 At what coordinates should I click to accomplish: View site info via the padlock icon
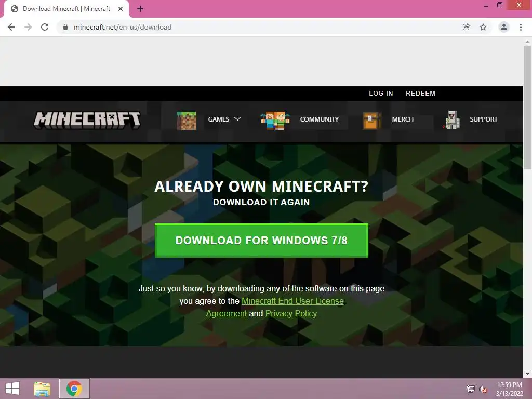coord(65,27)
